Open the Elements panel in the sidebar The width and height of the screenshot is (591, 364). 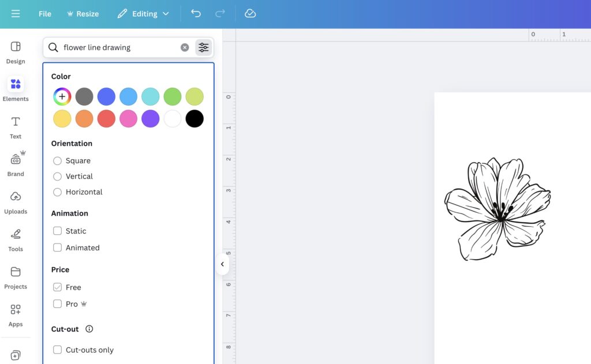pos(16,88)
